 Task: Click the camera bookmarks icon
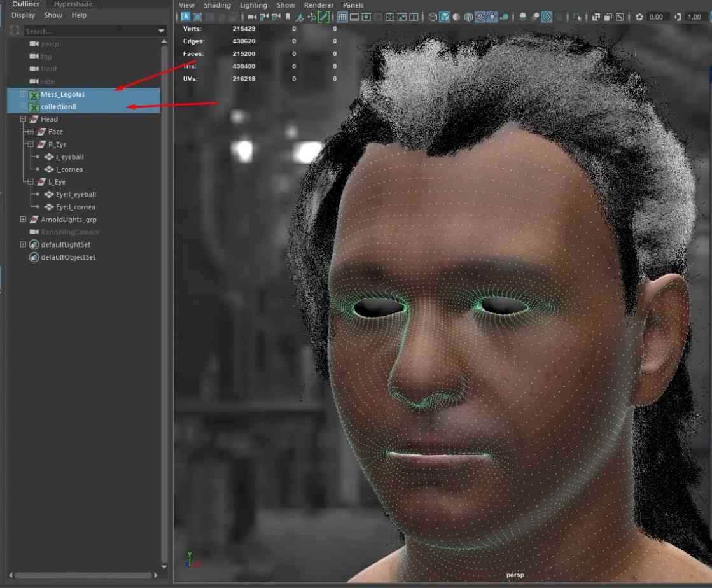coord(288,17)
